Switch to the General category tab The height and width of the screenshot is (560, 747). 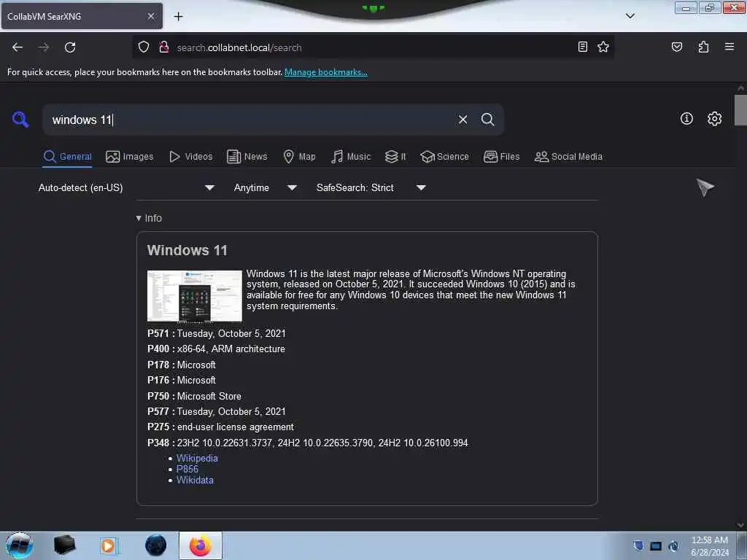[x=68, y=157]
